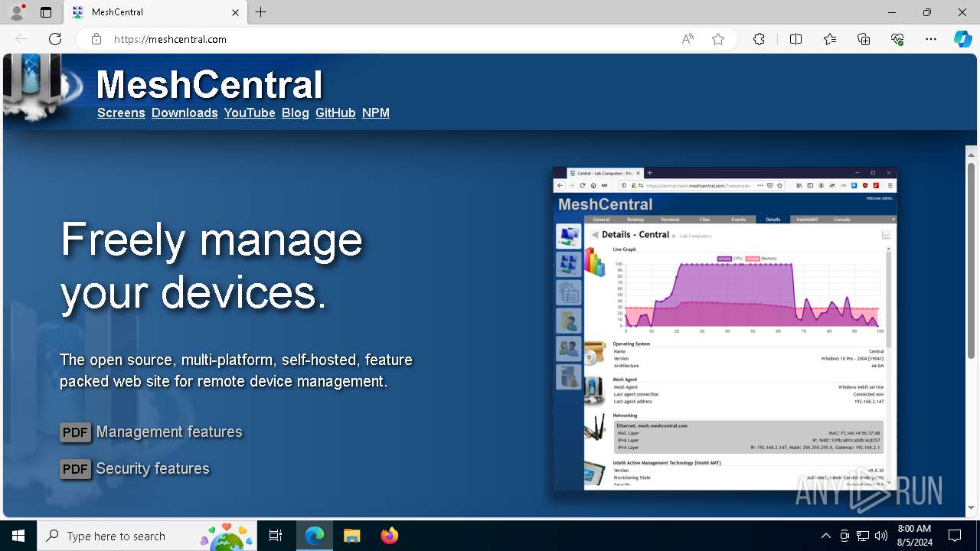Open the Edge profile icon
980x551 pixels.
click(x=17, y=12)
